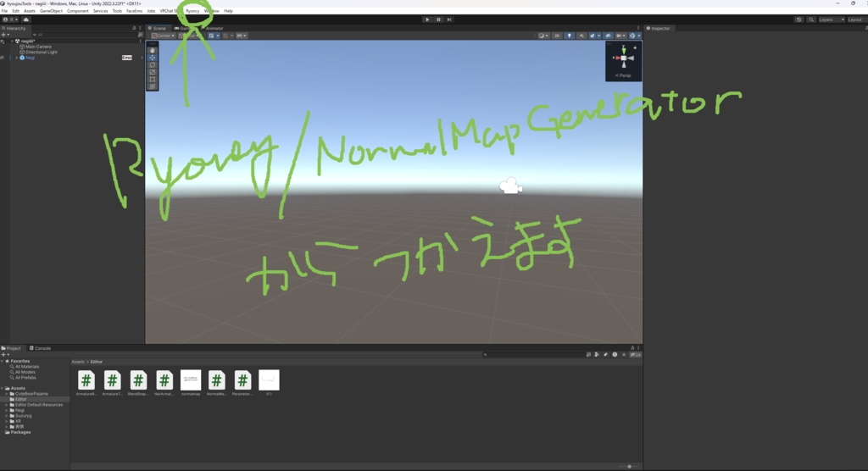Toggle 2D view mode
The image size is (868, 471).
pos(557,36)
